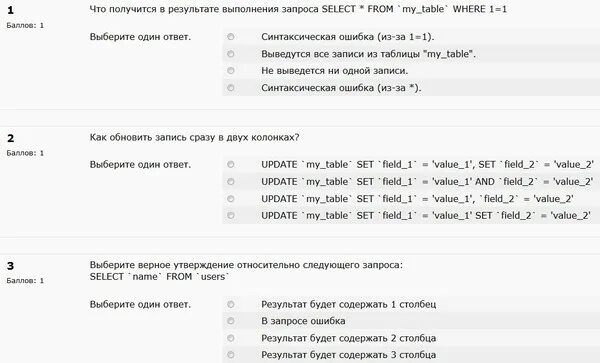
Task: Select UPDATE option with comma and second SET
Action: tap(230, 164)
